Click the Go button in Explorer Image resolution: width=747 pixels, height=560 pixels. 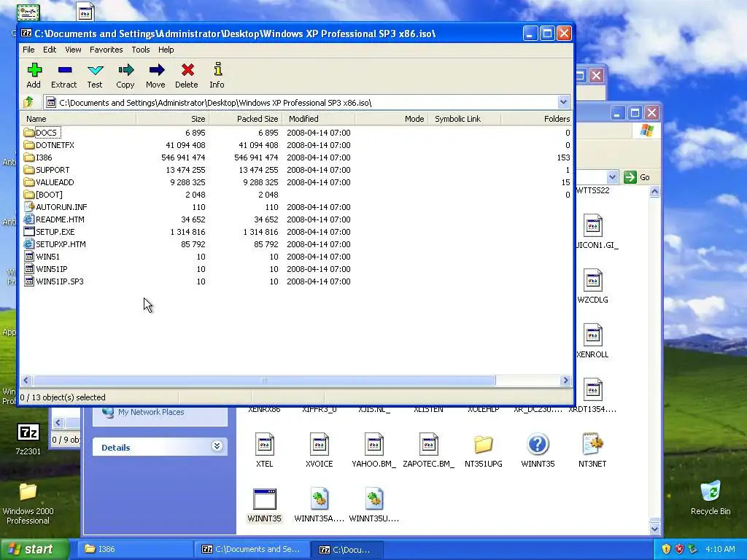coord(637,177)
